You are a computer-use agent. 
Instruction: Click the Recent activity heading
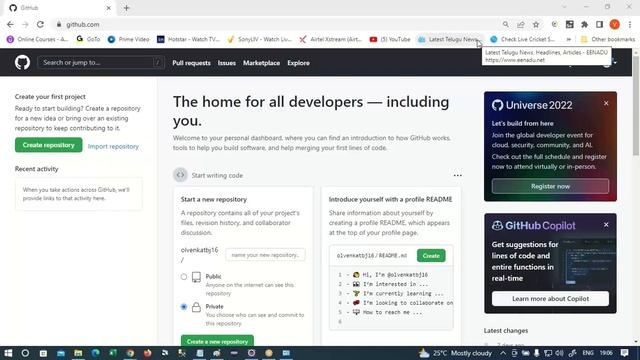37,169
